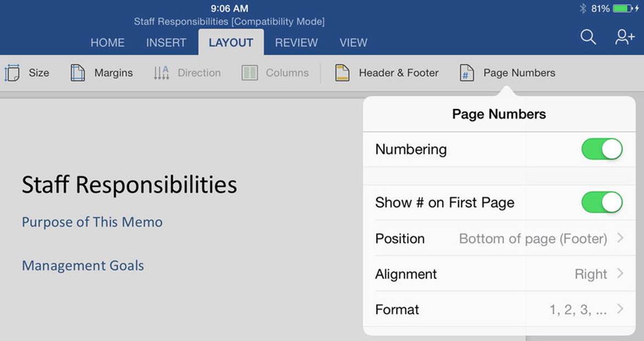Tap the share/add person icon
Image resolution: width=644 pixels, height=341 pixels.
click(625, 37)
